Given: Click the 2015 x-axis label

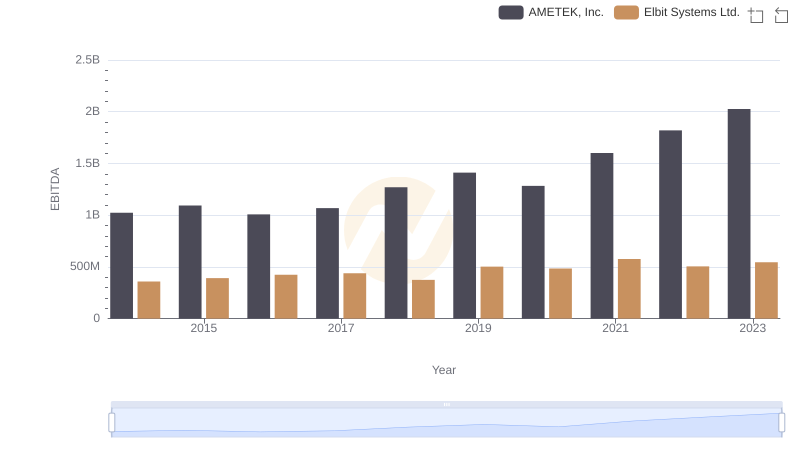Looking at the screenshot, I should click(x=204, y=328).
